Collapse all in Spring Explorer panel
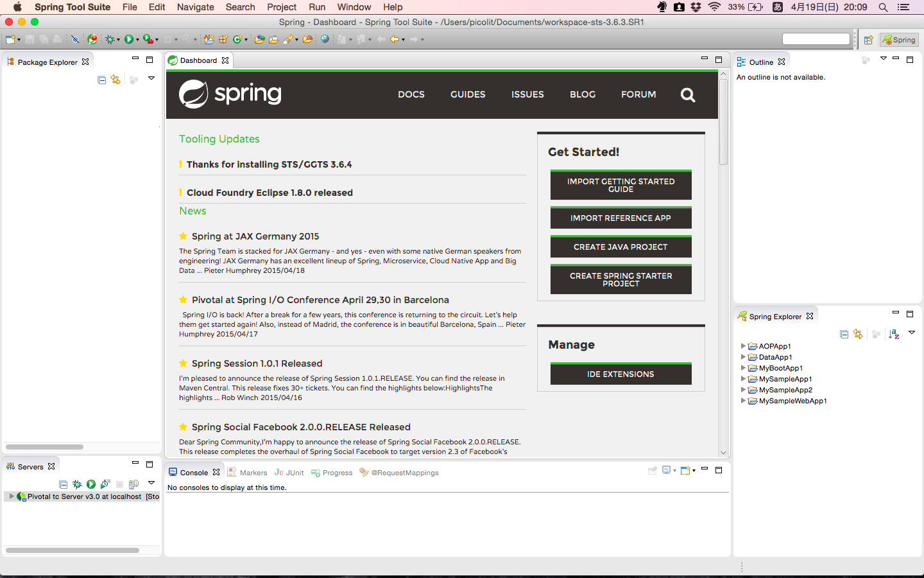This screenshot has height=578, width=924. [844, 334]
